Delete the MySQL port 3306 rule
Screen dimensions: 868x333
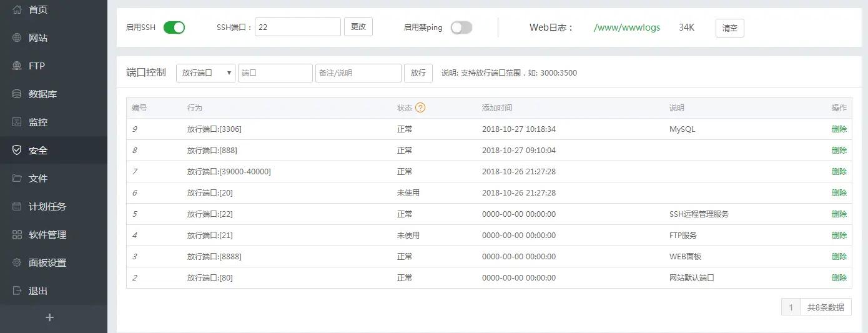click(839, 129)
